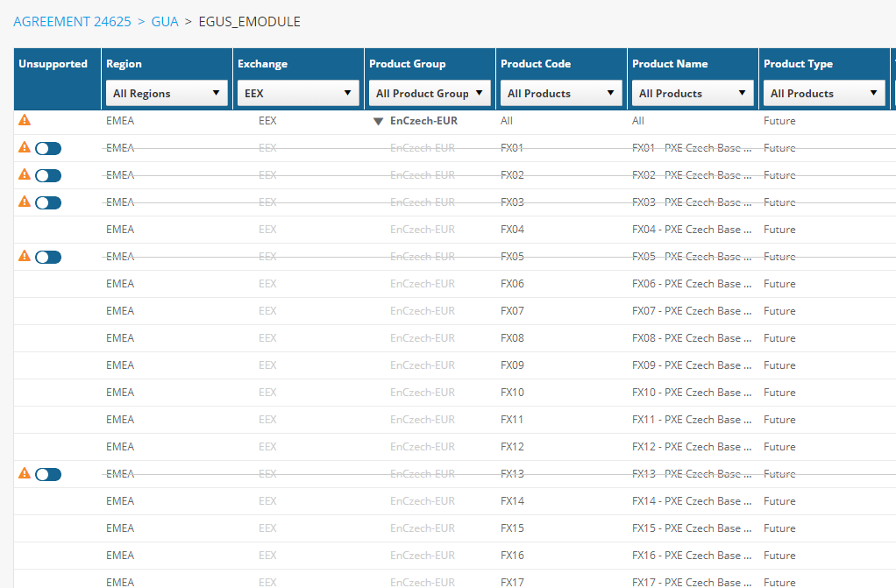Toggle the unsupported switch for FX01

pos(48,149)
